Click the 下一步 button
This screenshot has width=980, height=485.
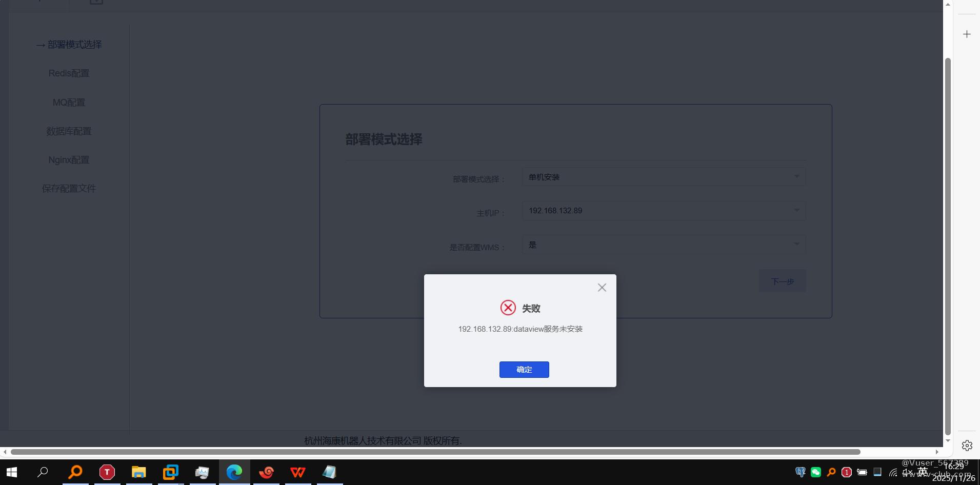coord(782,281)
